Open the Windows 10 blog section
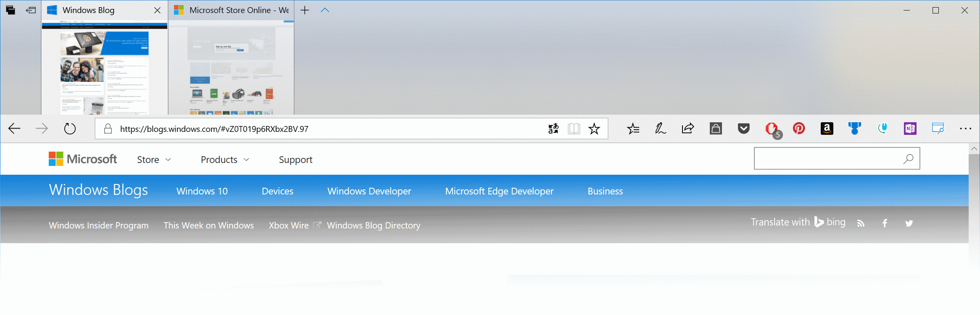Screen dimensions: 980x315 pos(202,191)
